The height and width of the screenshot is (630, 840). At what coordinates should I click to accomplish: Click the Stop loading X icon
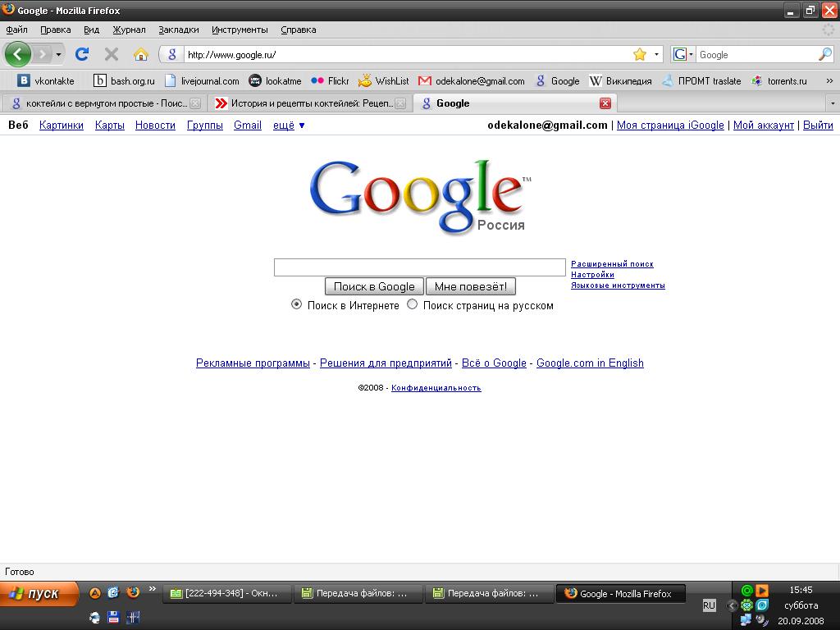click(112, 54)
